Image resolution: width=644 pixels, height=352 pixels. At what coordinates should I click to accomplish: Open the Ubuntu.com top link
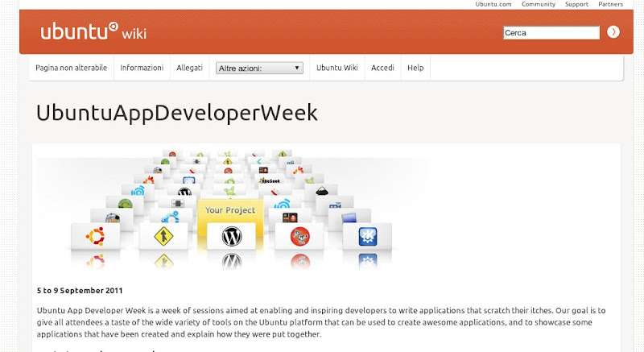pos(493,4)
